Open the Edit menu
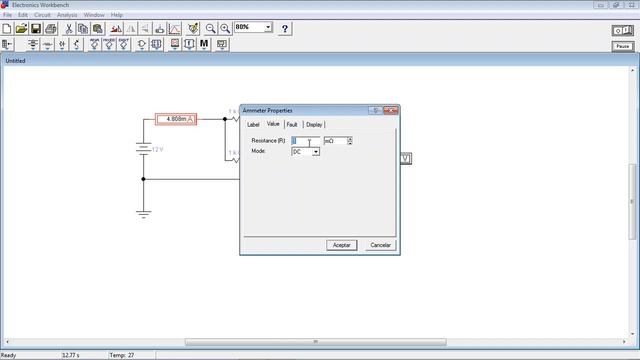Viewport: 640px width, 360px height. (23, 15)
